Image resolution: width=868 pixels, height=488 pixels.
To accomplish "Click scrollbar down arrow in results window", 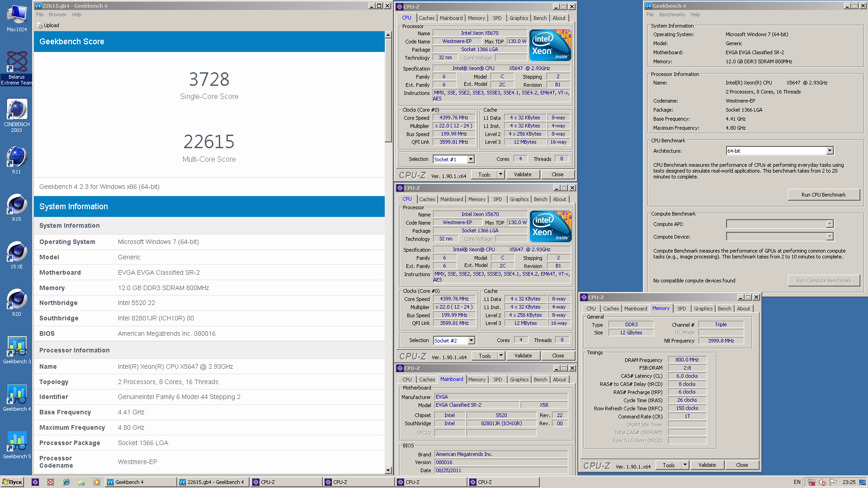I will pyautogui.click(x=388, y=470).
